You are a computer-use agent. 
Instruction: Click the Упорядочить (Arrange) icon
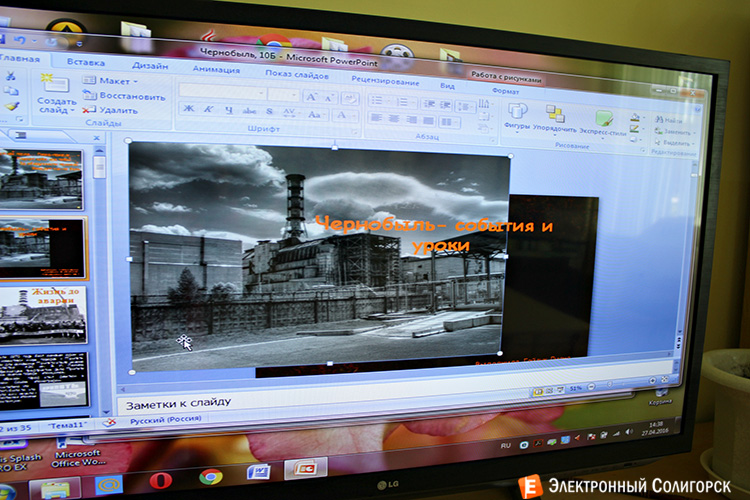tap(556, 114)
